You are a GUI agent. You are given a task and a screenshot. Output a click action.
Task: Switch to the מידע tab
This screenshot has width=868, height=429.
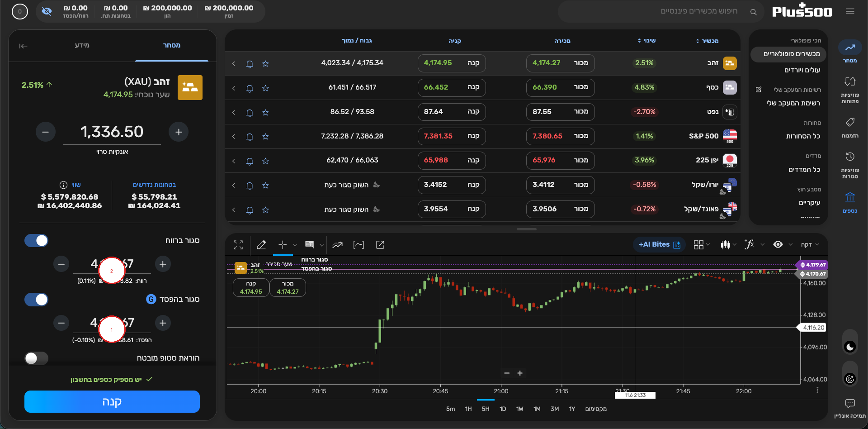click(x=82, y=45)
